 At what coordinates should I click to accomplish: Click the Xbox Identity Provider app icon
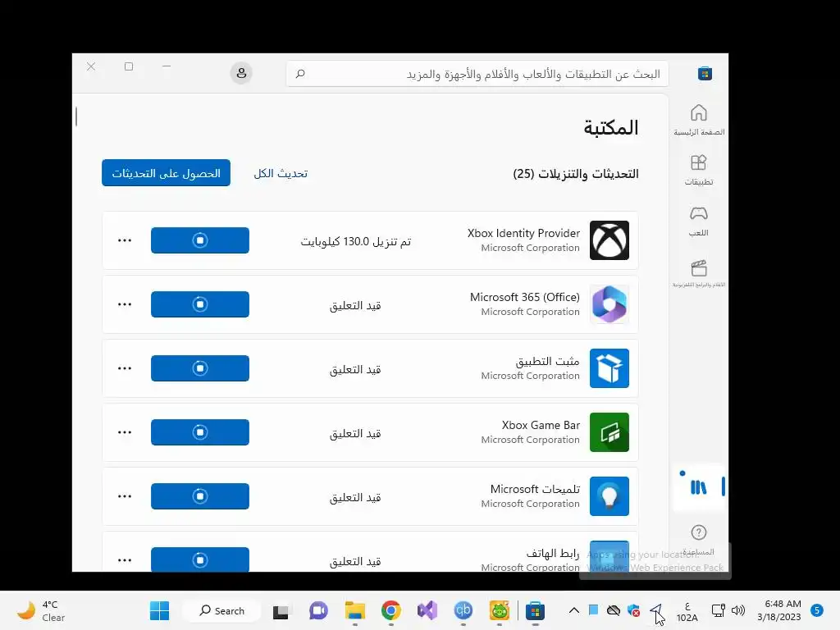coord(609,240)
